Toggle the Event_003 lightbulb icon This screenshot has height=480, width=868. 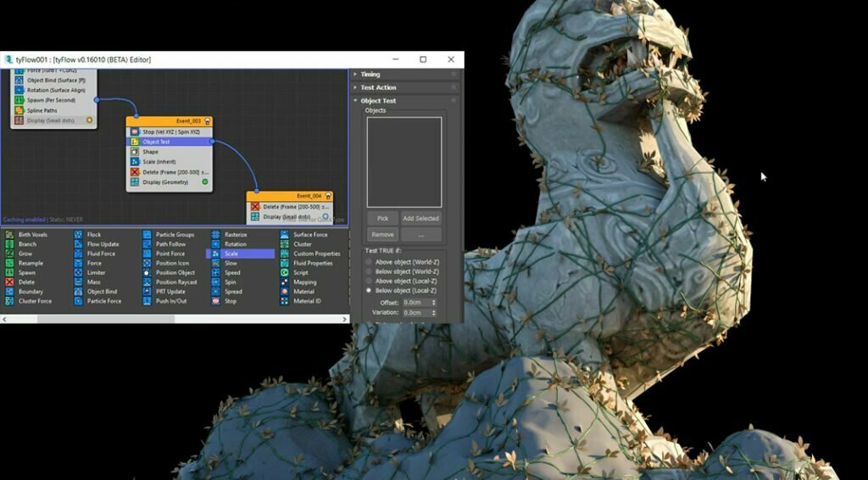tap(207, 121)
